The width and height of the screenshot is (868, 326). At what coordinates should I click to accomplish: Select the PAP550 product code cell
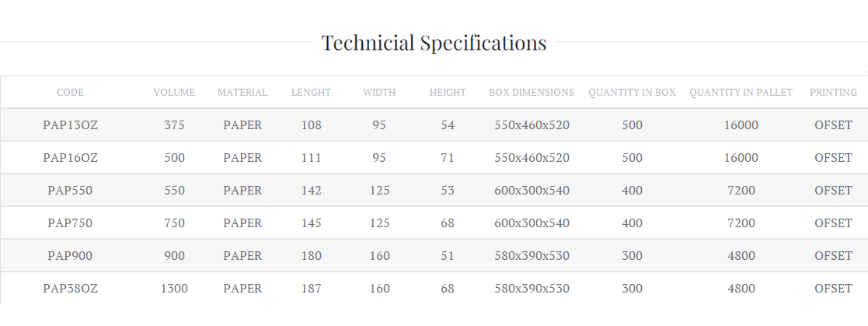coord(70,191)
